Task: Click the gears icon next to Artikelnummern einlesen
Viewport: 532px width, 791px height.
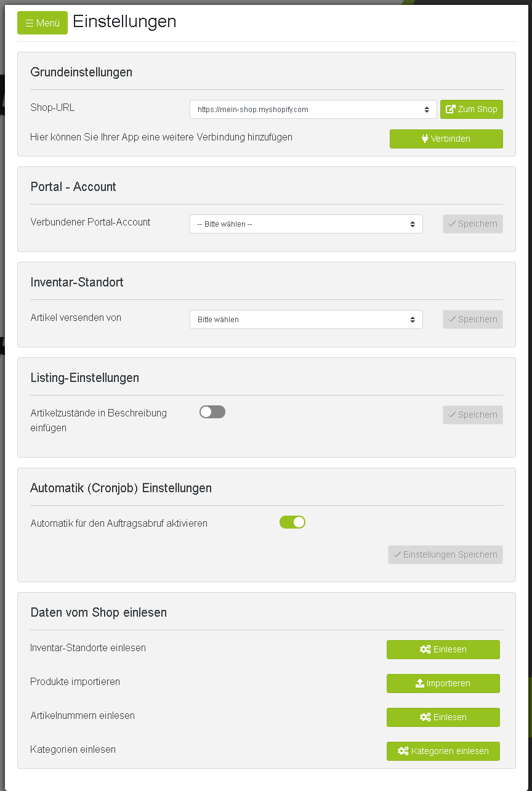Action: (424, 717)
